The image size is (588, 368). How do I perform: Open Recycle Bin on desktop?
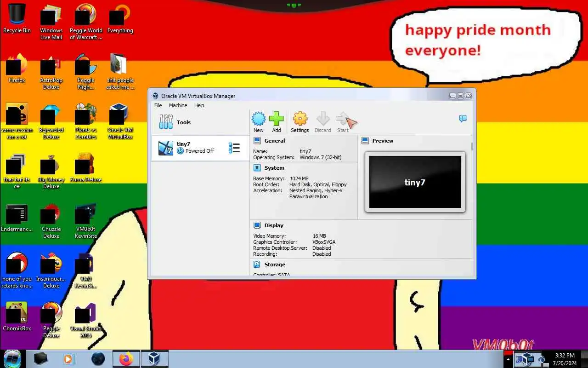click(x=17, y=18)
